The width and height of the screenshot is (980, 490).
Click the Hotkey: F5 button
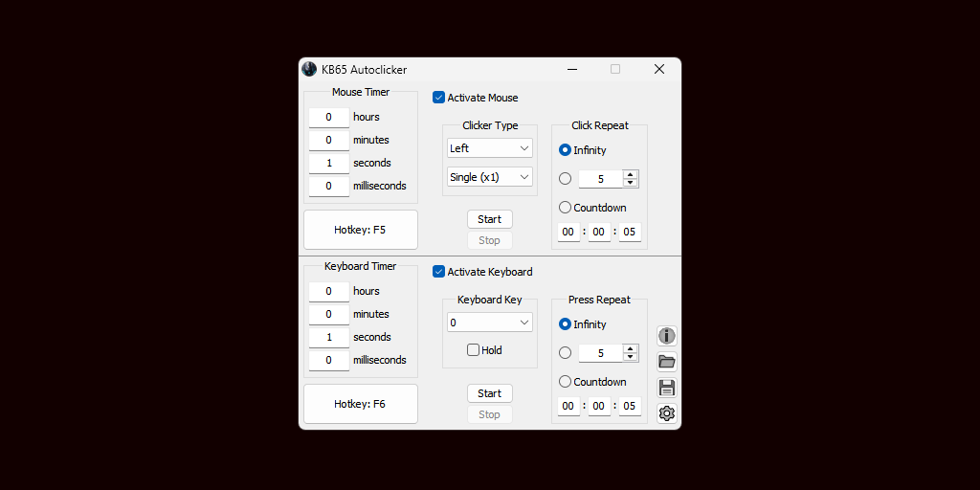[x=361, y=230]
